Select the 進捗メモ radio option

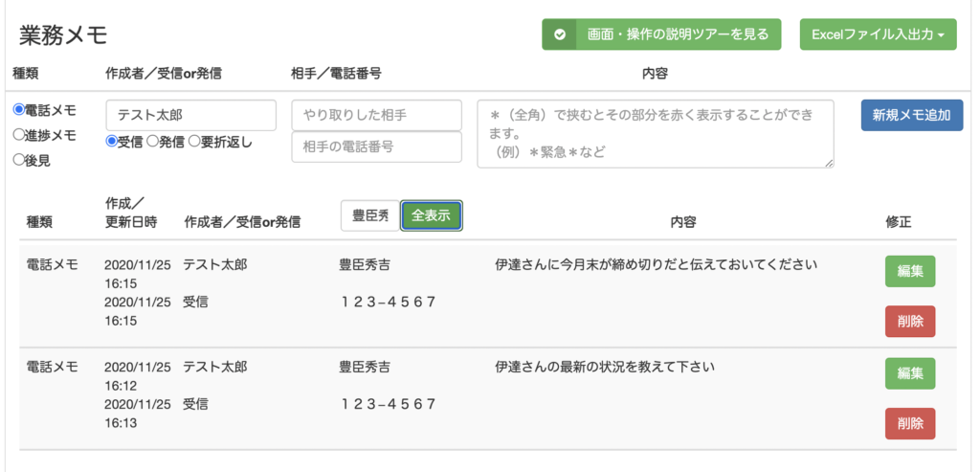[x=18, y=135]
